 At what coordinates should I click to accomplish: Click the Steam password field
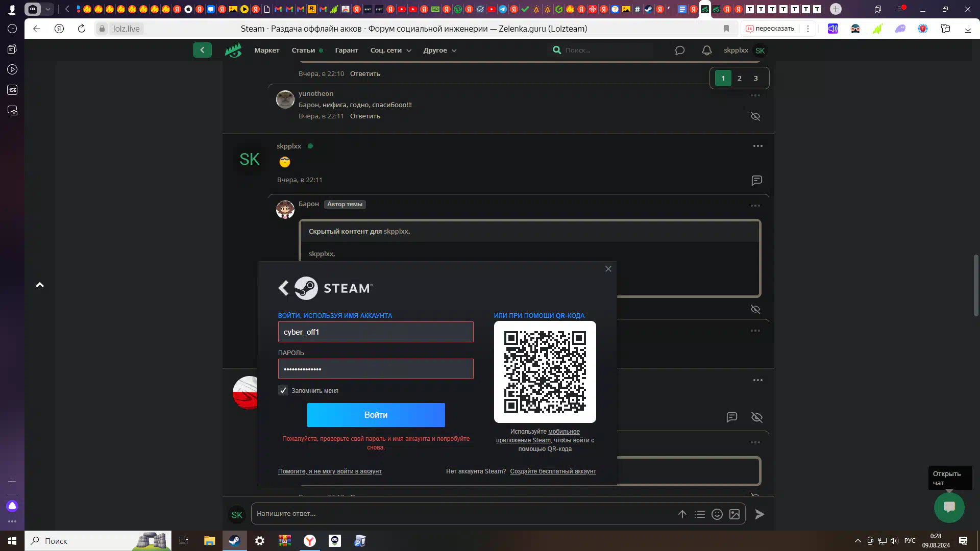[376, 369]
